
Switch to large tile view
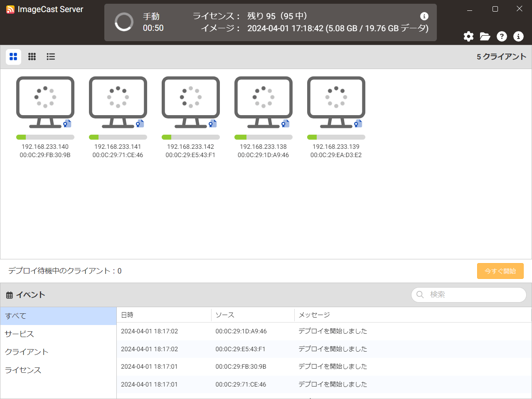tap(13, 57)
